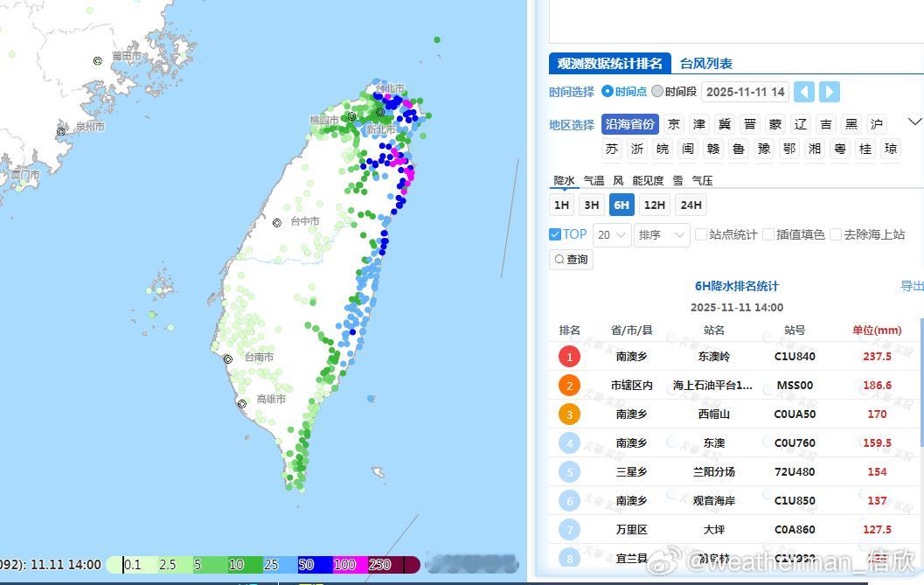924x585 pixels.
Task: Select region 湘
Action: pos(815,150)
